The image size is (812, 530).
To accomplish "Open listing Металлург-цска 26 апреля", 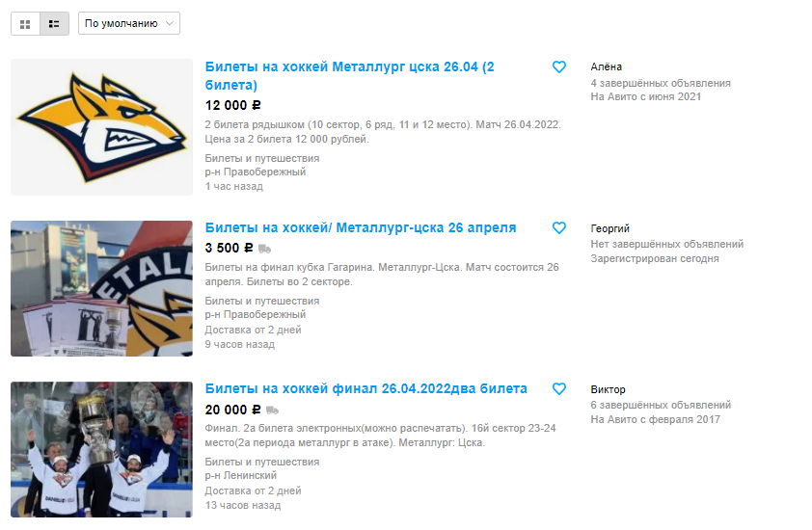I will pyautogui.click(x=361, y=227).
